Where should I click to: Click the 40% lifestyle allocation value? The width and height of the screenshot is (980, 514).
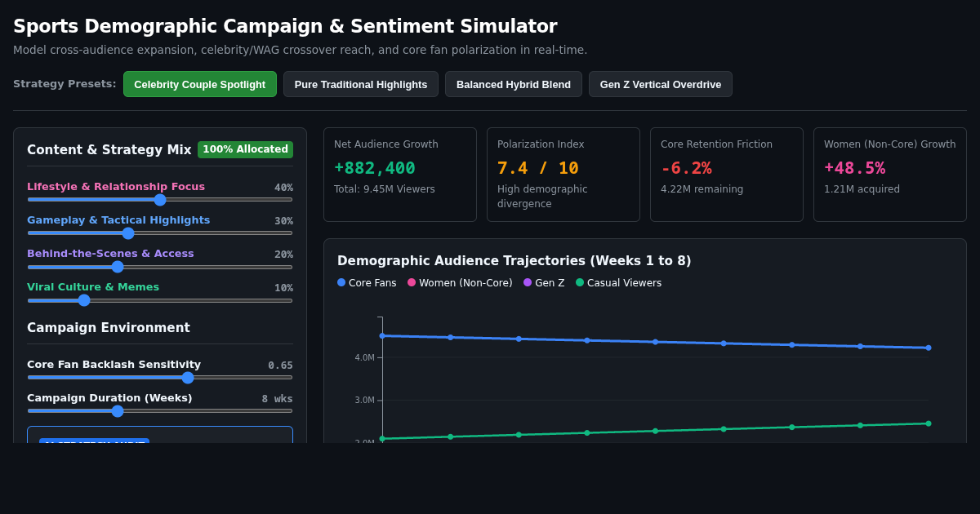coord(283,188)
